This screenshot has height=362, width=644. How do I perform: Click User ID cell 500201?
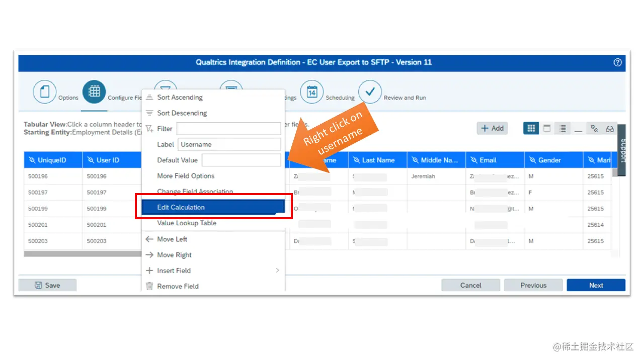112,225
